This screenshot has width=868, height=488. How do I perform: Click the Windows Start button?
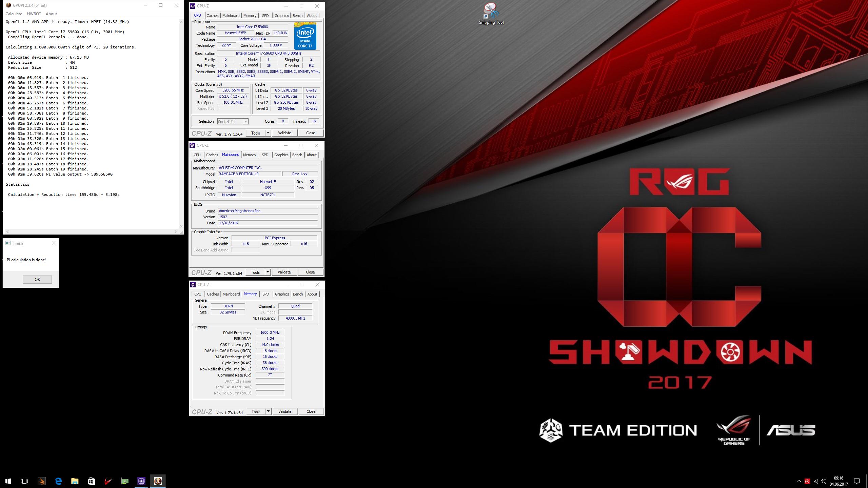tap(8, 481)
